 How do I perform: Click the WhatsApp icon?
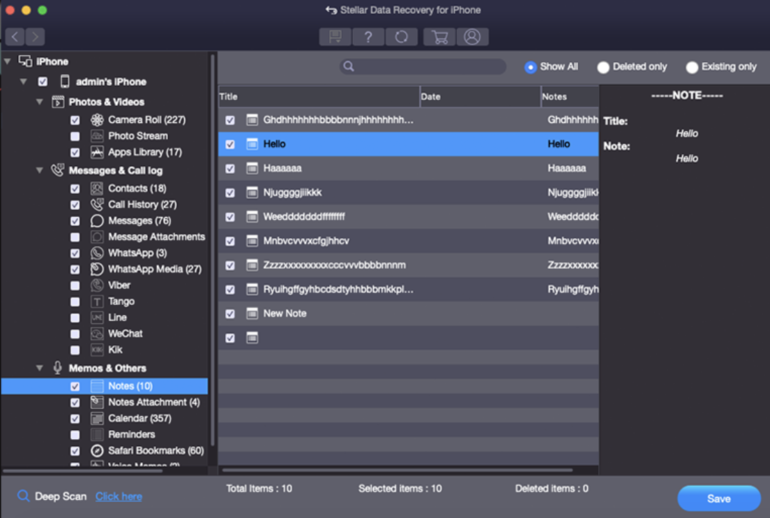(97, 253)
